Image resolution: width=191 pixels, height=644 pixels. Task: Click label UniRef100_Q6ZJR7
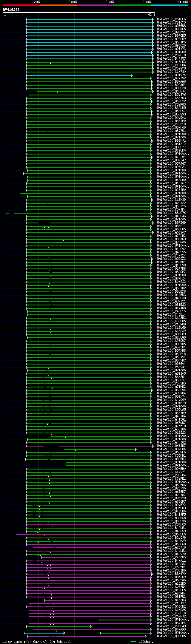click(x=171, y=446)
